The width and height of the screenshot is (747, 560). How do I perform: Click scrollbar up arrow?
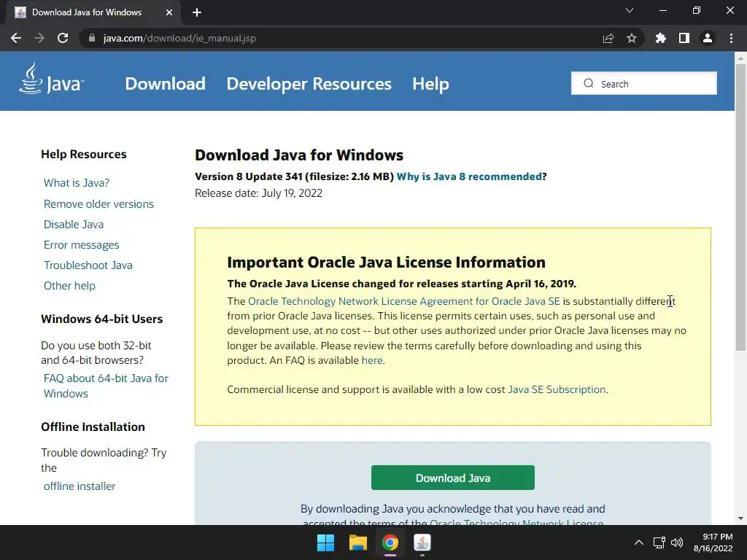pos(740,58)
